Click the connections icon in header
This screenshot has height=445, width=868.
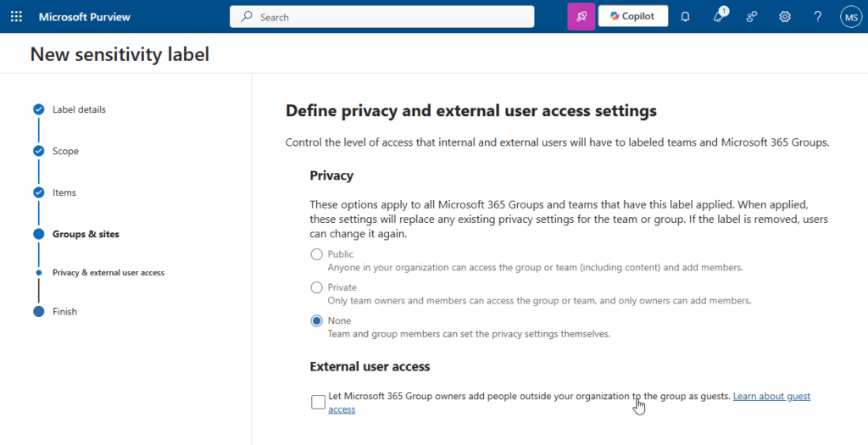pyautogui.click(x=752, y=17)
